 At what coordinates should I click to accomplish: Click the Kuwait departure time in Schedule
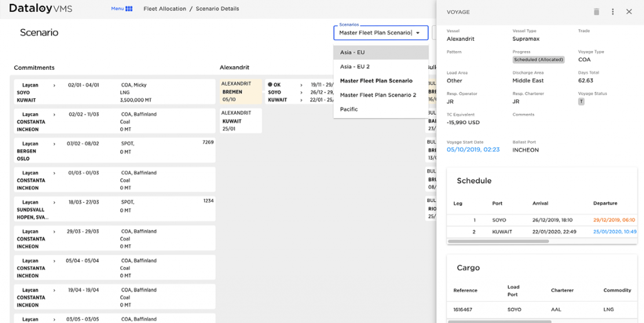point(614,232)
